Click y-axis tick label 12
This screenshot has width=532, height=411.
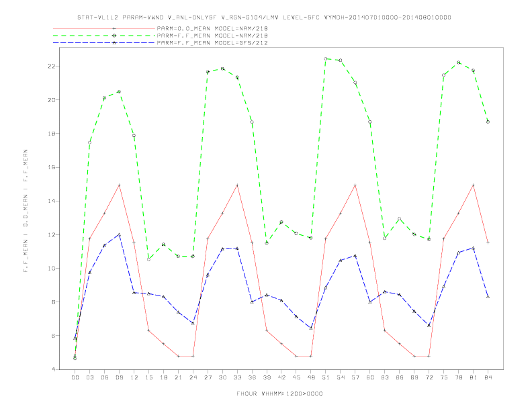[51, 234]
